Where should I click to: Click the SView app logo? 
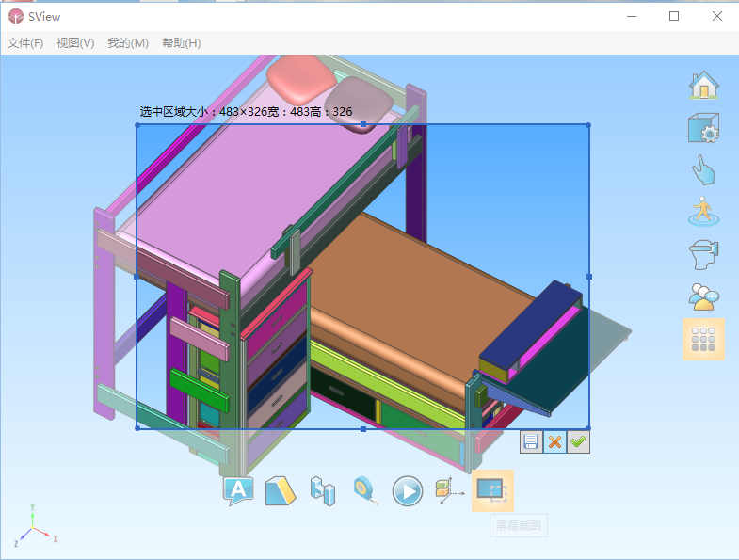pyautogui.click(x=16, y=17)
